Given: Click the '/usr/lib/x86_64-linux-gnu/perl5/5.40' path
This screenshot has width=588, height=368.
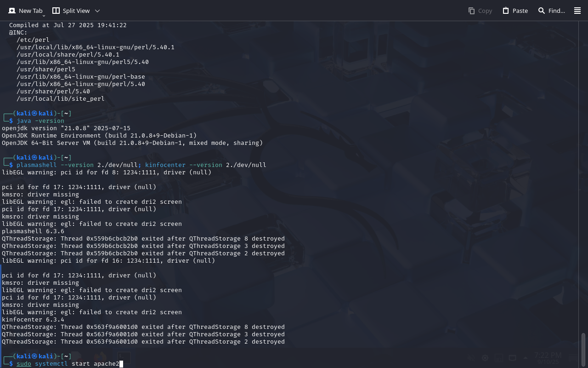Looking at the screenshot, I should click(x=83, y=62).
